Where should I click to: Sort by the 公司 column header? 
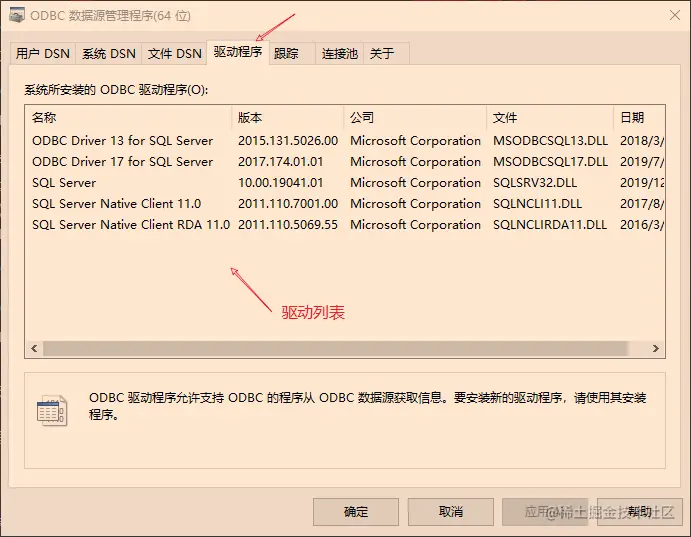click(415, 118)
